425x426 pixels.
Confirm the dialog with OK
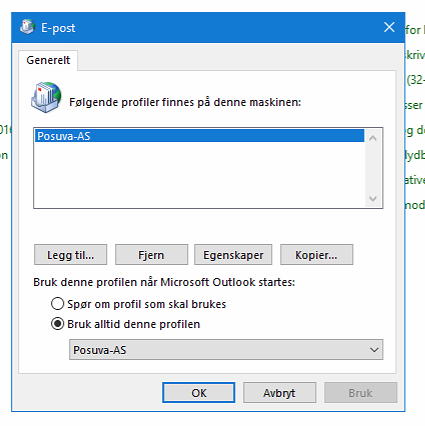pyautogui.click(x=199, y=393)
